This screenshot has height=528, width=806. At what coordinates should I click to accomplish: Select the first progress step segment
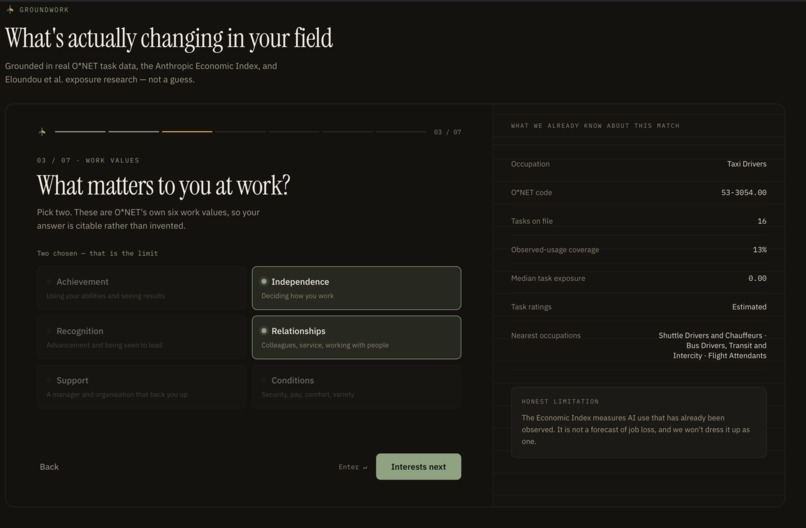coord(80,132)
